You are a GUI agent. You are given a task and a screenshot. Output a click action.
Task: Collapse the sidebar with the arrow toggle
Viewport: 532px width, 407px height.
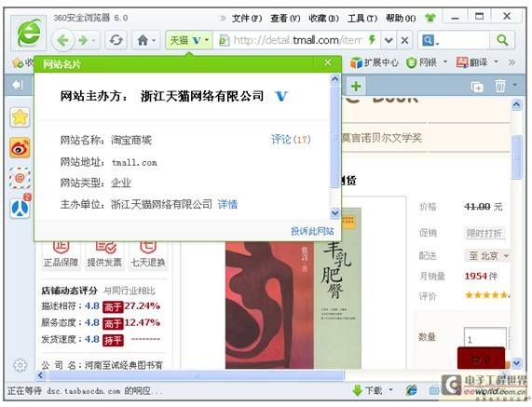click(18, 85)
